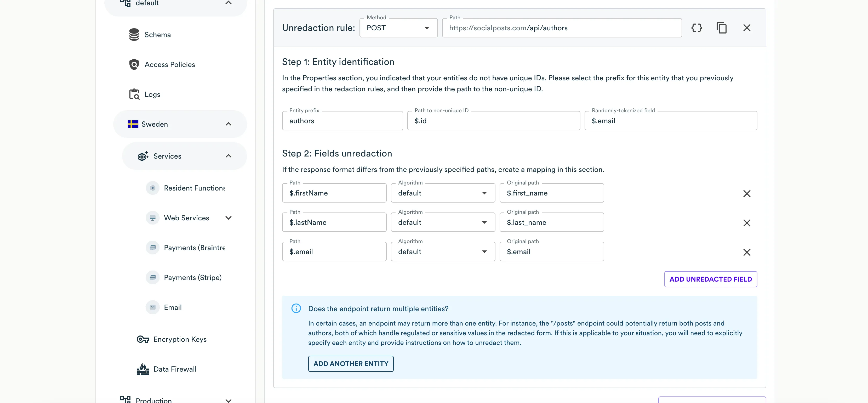Remove the $.firstName unredacted field row
This screenshot has height=403, width=868.
[747, 194]
